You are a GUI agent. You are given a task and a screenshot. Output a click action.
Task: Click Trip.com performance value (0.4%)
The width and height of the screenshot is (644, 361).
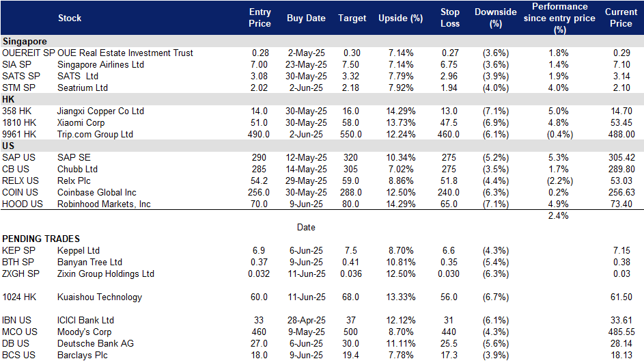559,134
